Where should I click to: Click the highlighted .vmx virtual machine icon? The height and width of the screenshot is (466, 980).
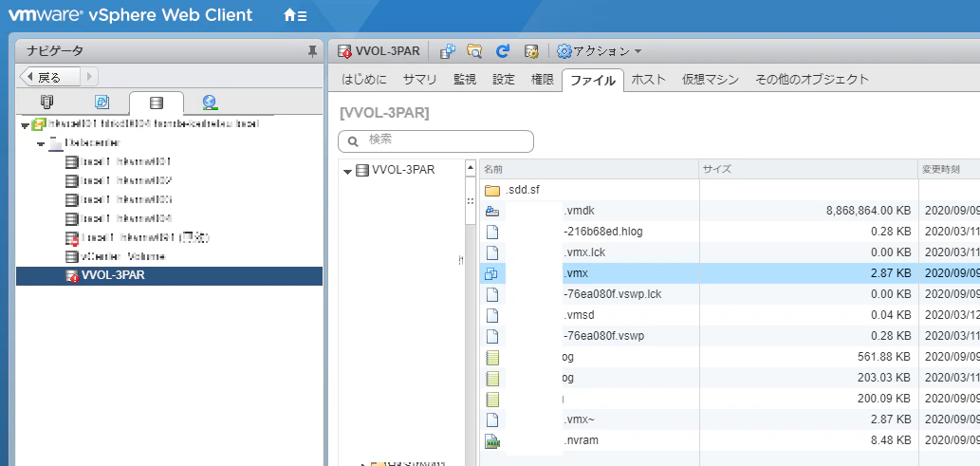click(x=492, y=273)
